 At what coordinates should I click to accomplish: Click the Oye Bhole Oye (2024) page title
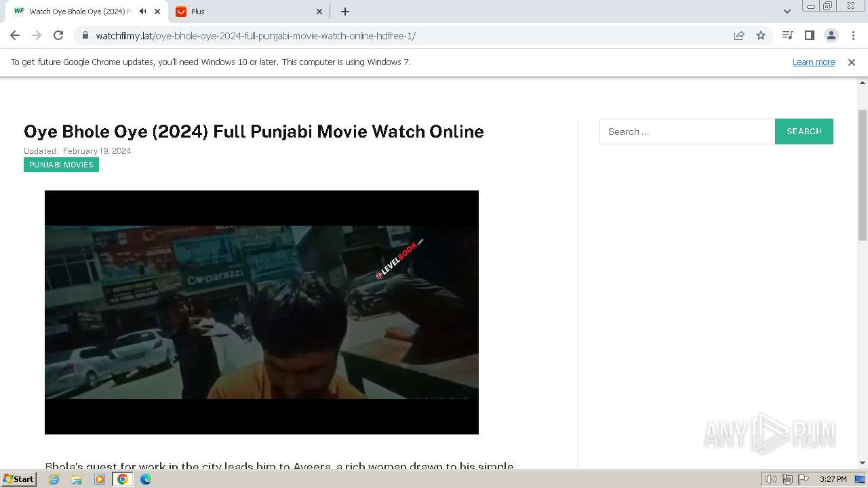pos(254,131)
